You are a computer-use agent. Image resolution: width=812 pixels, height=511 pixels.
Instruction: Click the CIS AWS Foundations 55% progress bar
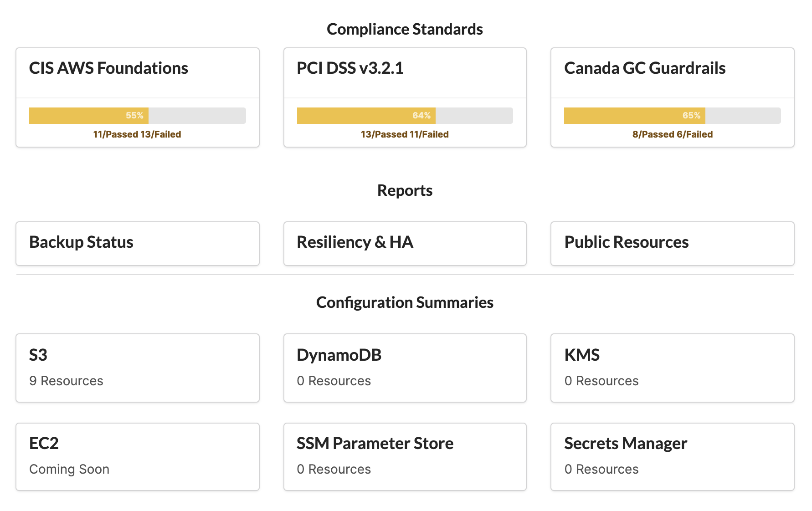(138, 116)
